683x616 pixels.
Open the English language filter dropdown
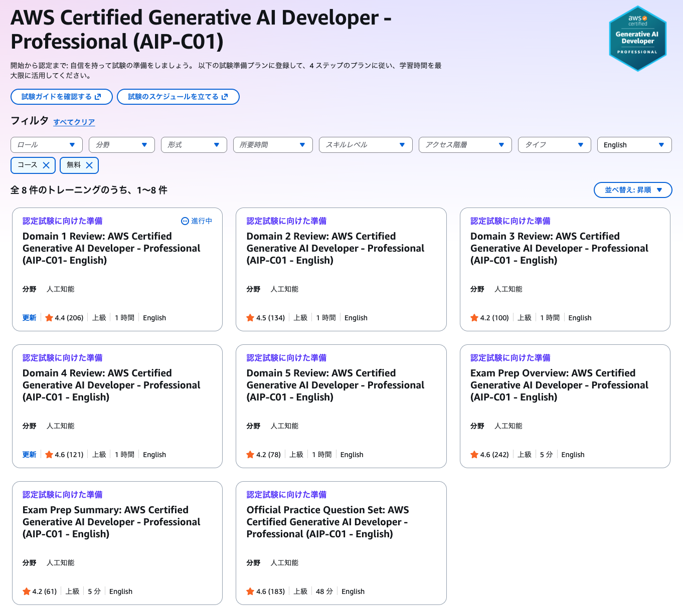click(x=634, y=145)
